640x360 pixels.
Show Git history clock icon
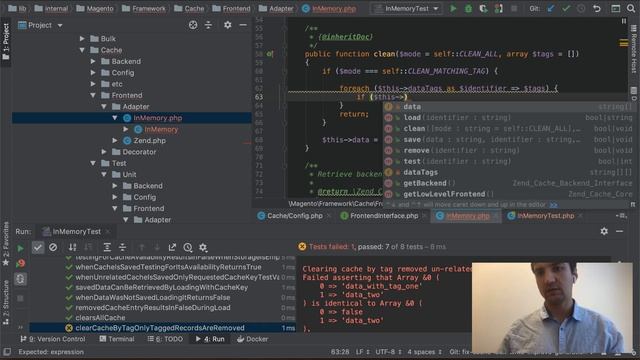tap(581, 8)
